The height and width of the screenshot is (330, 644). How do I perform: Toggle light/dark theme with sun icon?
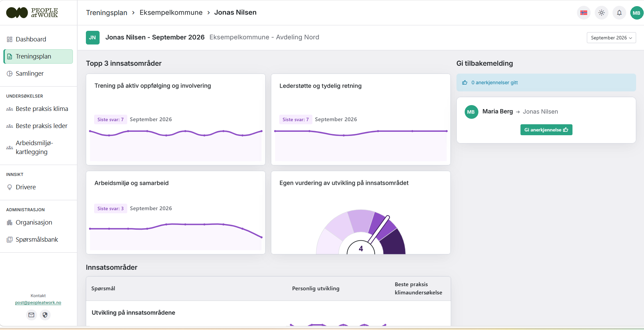tap(602, 13)
